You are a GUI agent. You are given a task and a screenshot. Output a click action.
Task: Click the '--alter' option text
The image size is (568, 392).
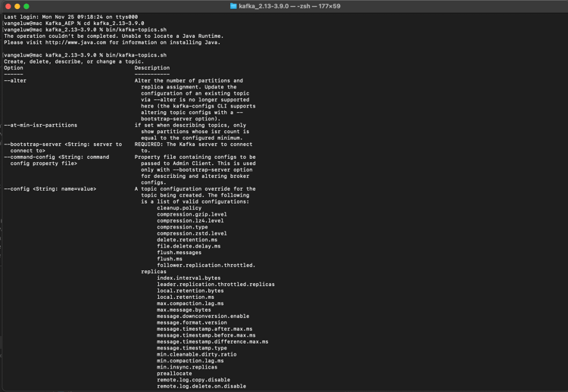(15, 81)
